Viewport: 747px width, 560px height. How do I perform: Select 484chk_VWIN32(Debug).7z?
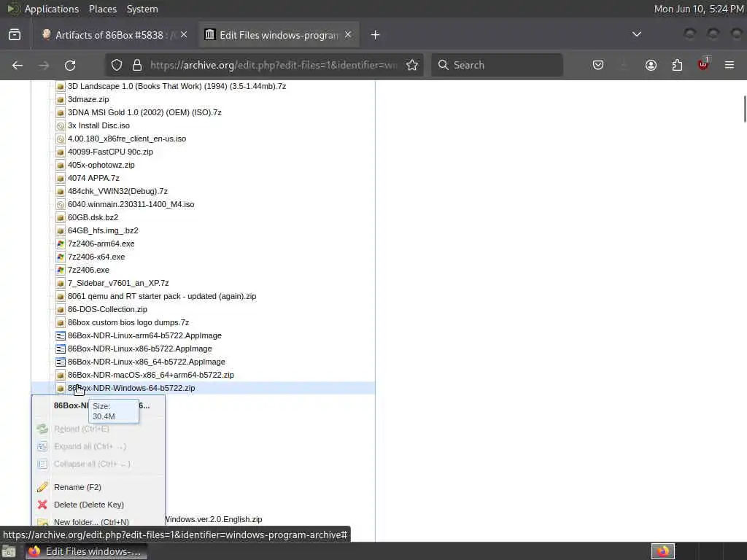pos(117,191)
